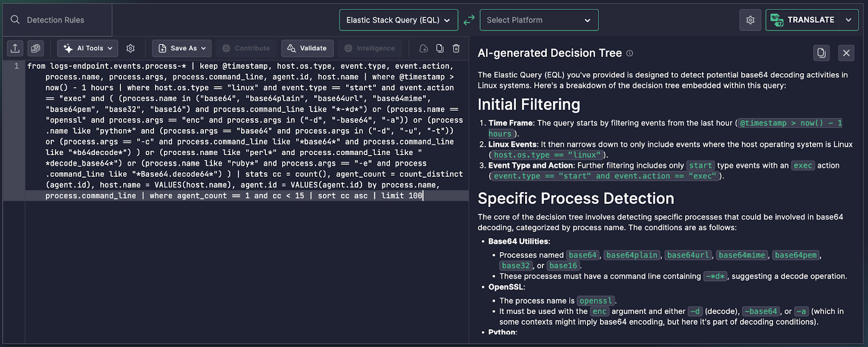Viewport: 868px width, 347px height.
Task: Open editor settings gear icon
Action: [131, 48]
